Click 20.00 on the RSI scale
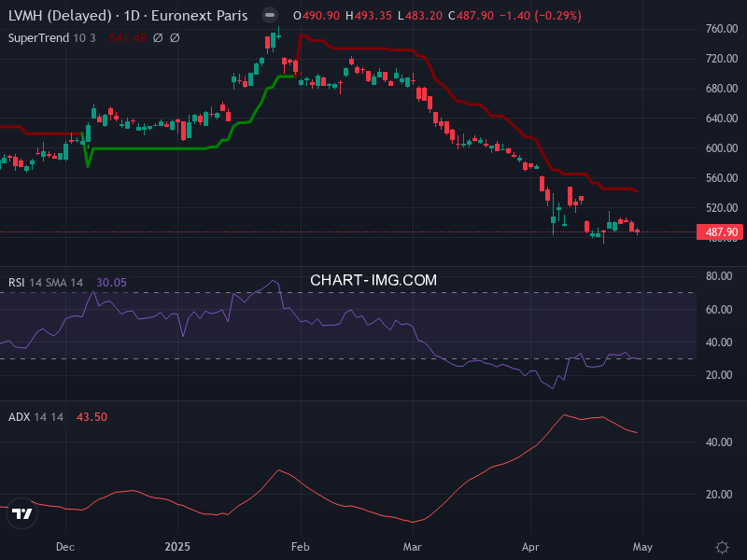This screenshot has width=747, height=560. 719,375
